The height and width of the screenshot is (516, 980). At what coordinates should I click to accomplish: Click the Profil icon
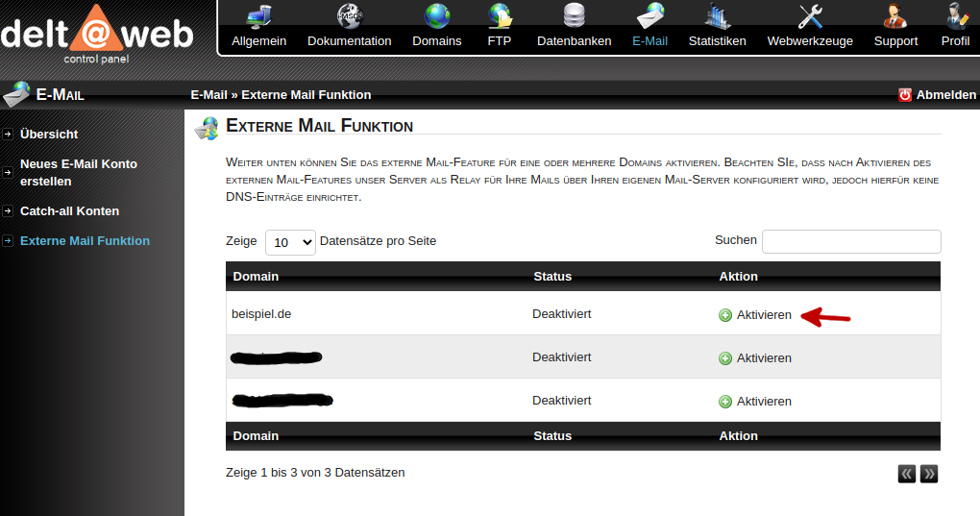(955, 17)
